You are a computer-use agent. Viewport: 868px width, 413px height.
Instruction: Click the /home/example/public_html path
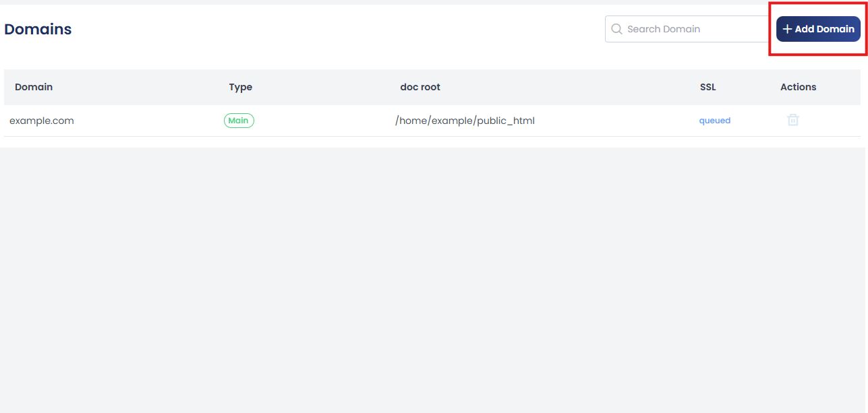[x=465, y=121]
